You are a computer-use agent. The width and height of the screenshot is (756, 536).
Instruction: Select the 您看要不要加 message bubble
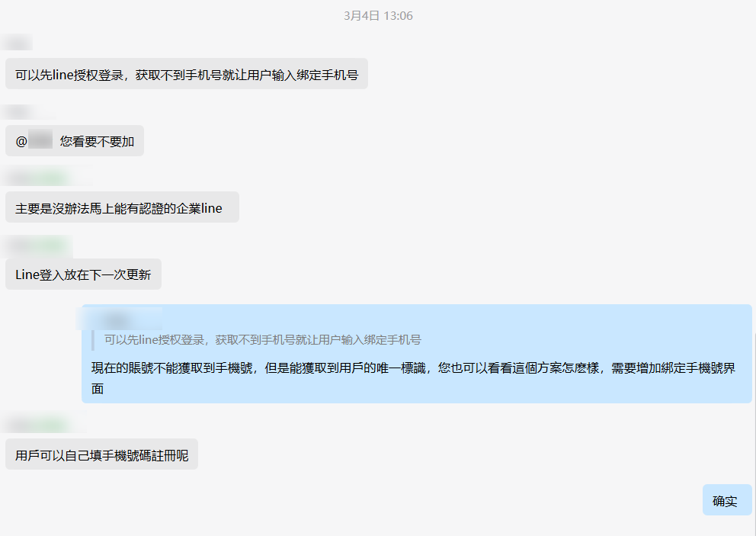pos(75,141)
